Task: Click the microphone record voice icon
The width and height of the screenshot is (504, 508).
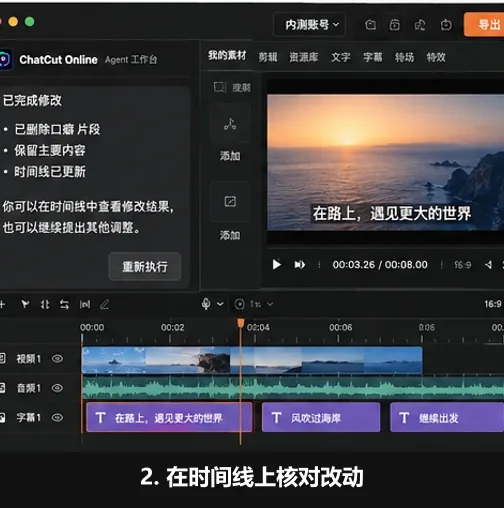Action: (206, 304)
